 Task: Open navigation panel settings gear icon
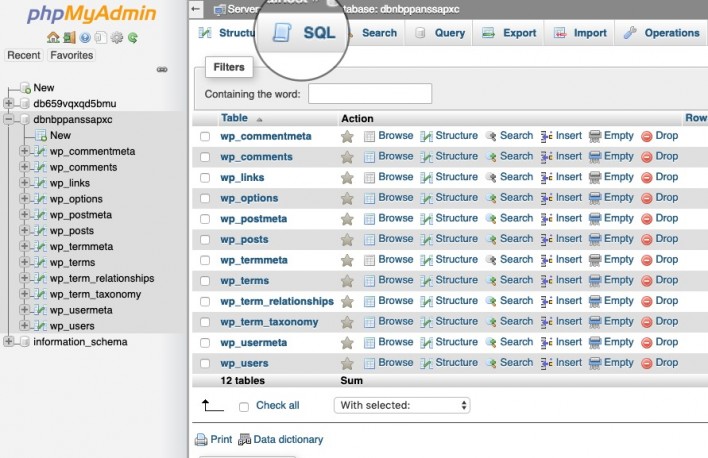116,37
